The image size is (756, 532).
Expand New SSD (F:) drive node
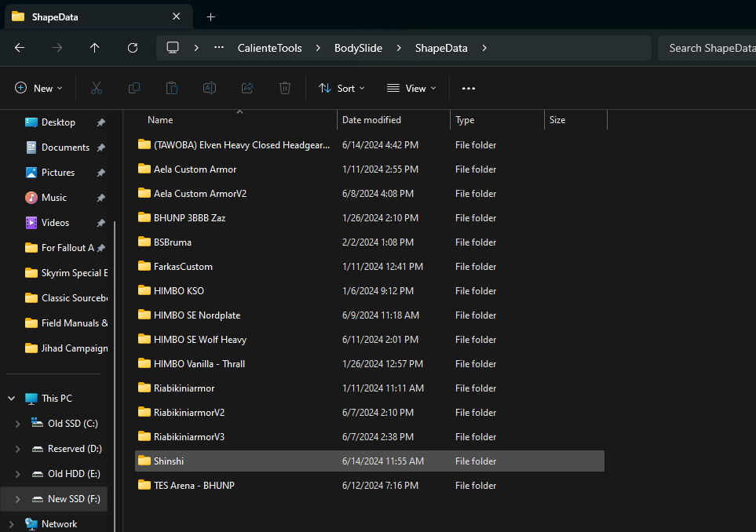18,499
